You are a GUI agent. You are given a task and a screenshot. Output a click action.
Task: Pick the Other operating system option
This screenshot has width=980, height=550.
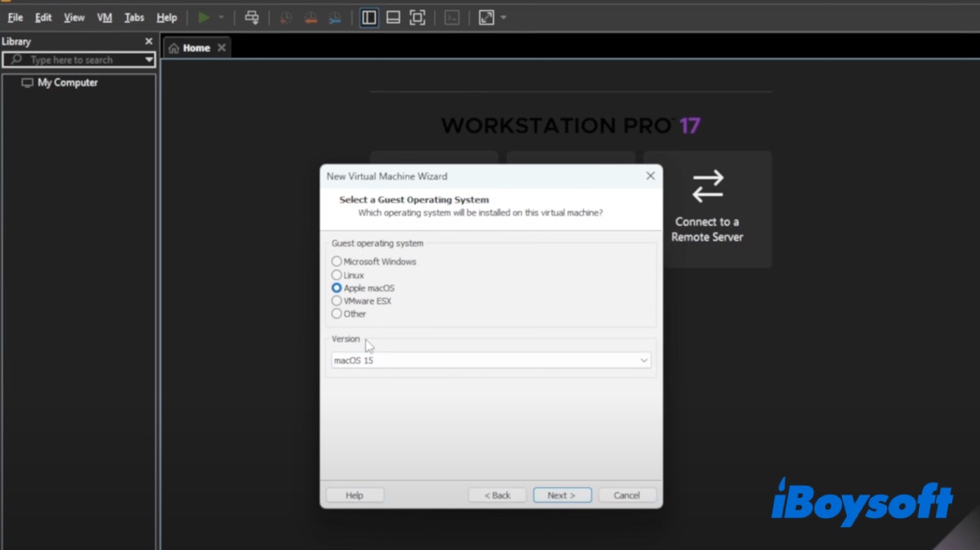coord(336,314)
